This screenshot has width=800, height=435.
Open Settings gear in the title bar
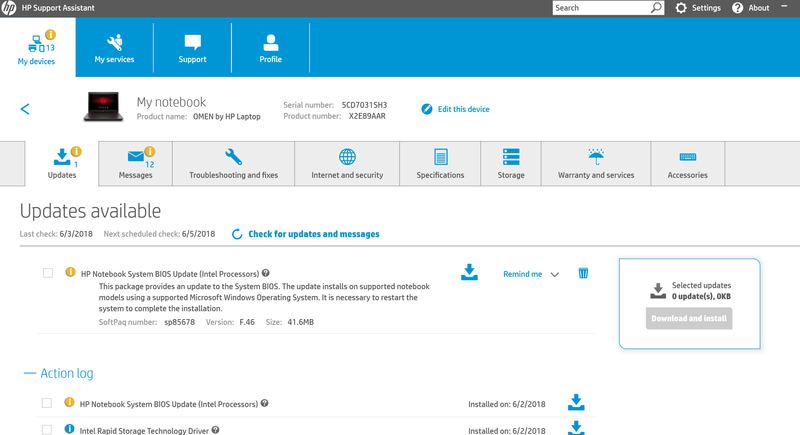coord(681,8)
